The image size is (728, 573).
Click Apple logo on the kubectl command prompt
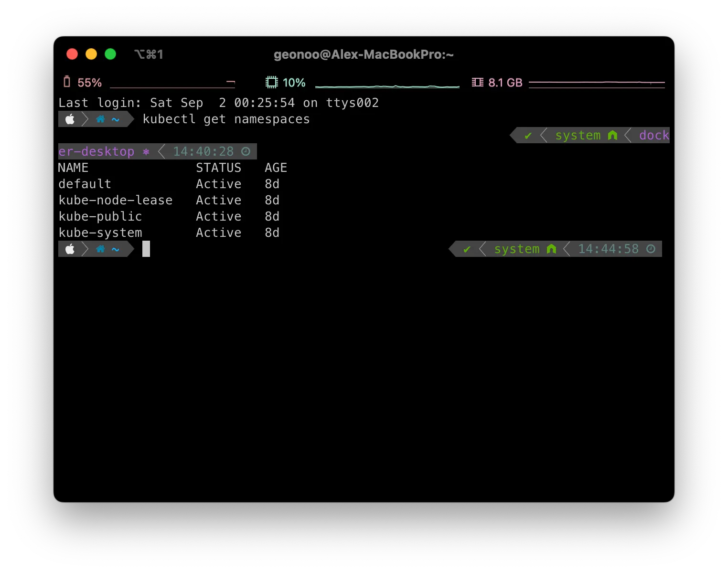(x=70, y=119)
